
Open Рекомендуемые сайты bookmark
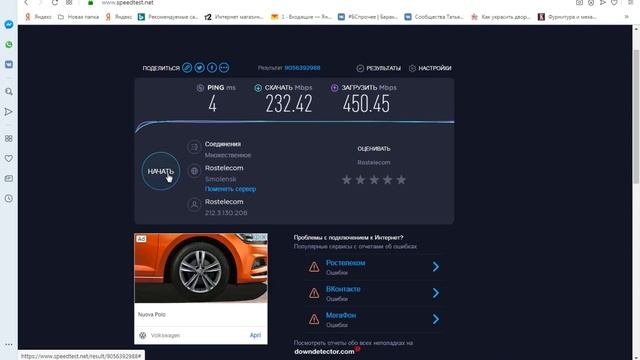point(169,17)
